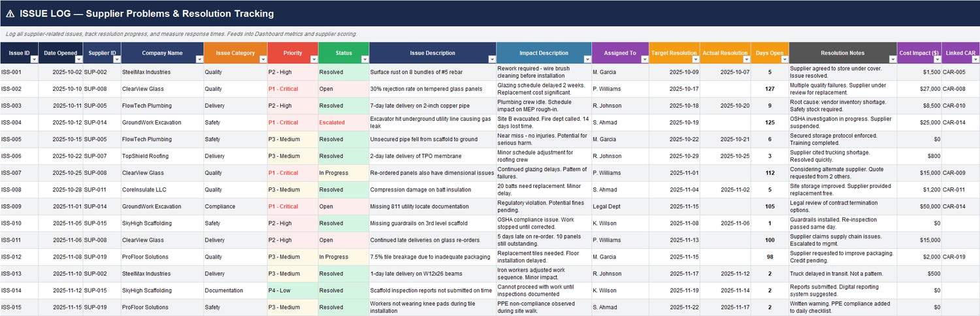
Task: Open the Issue Description filter dropdown
Action: pos(491,59)
